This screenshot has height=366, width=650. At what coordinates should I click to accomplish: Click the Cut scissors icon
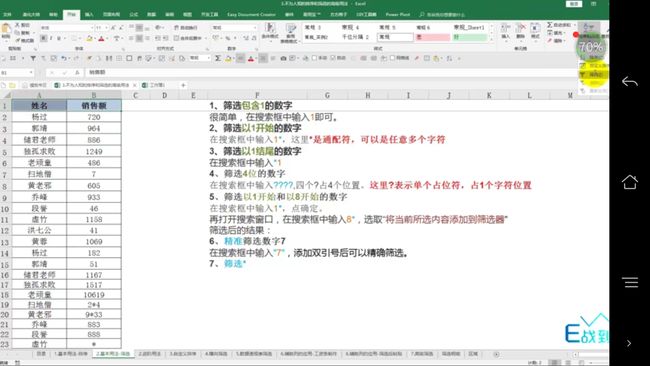click(17, 25)
